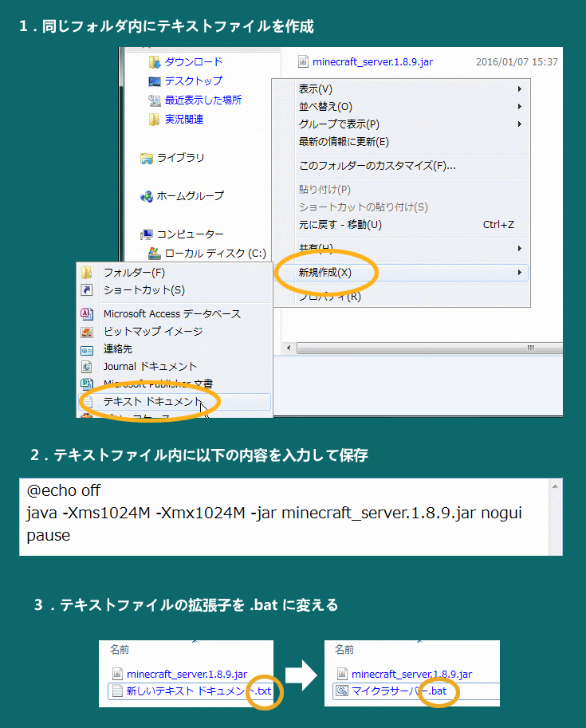This screenshot has height=728, width=586.
Task: Open 実況関連 folder in navigation pane
Action: 184,120
